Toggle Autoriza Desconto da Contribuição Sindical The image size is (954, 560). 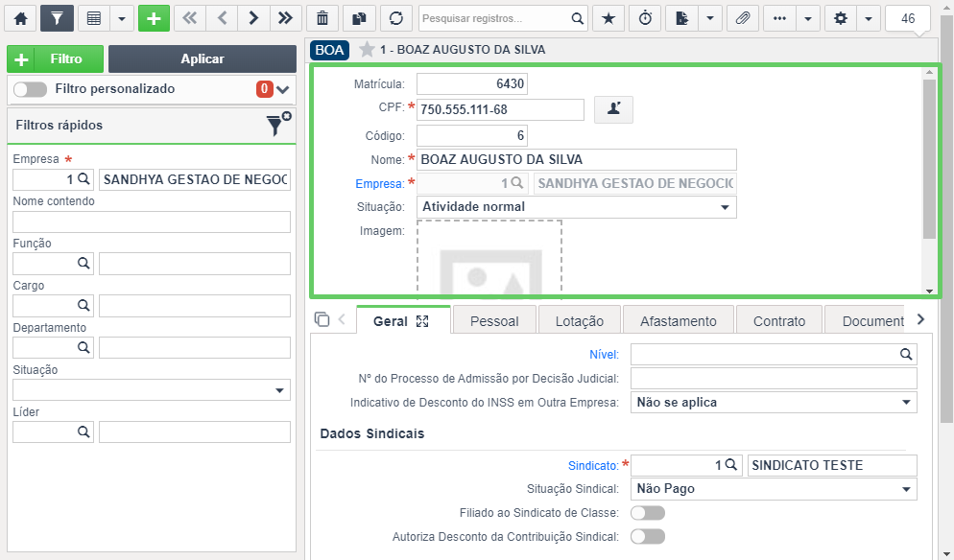[647, 537]
